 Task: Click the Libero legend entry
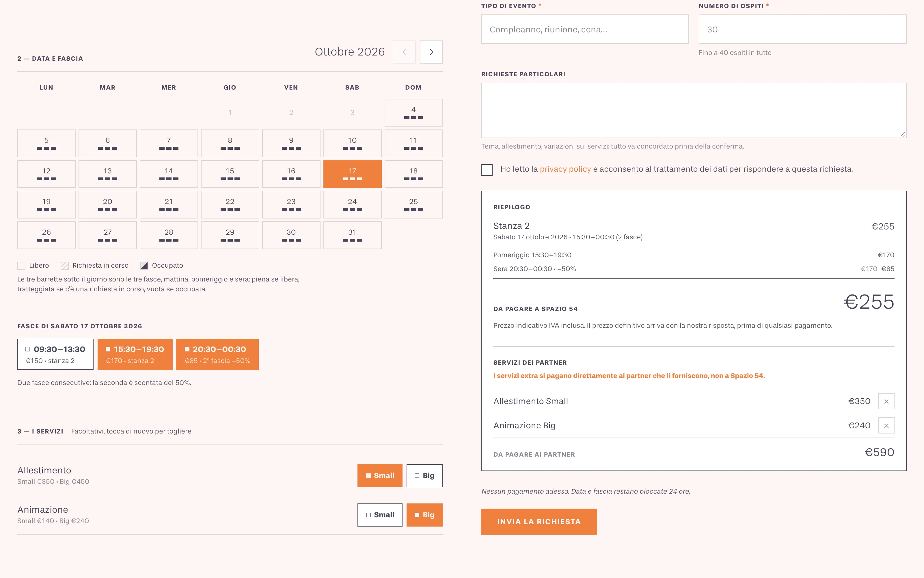[33, 265]
